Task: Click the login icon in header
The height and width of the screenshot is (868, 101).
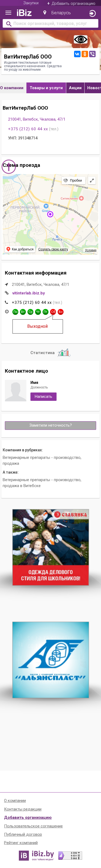Action: [x=92, y=13]
